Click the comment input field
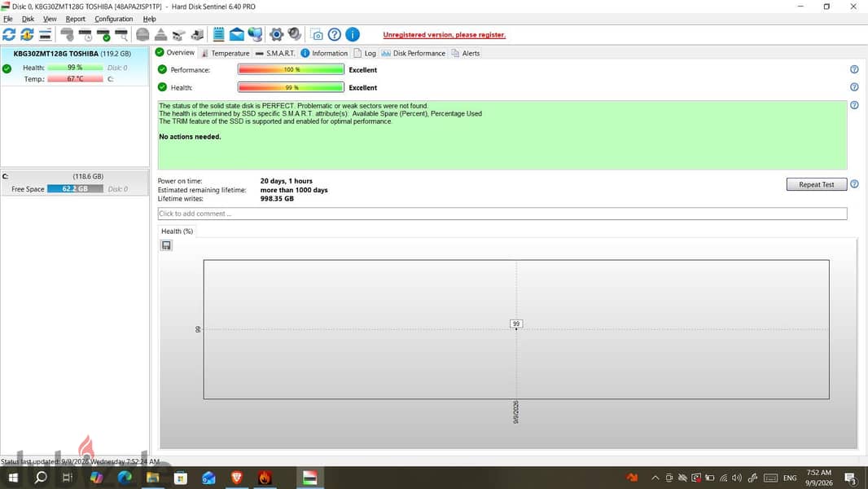The height and width of the screenshot is (489, 868). pyautogui.click(x=502, y=214)
